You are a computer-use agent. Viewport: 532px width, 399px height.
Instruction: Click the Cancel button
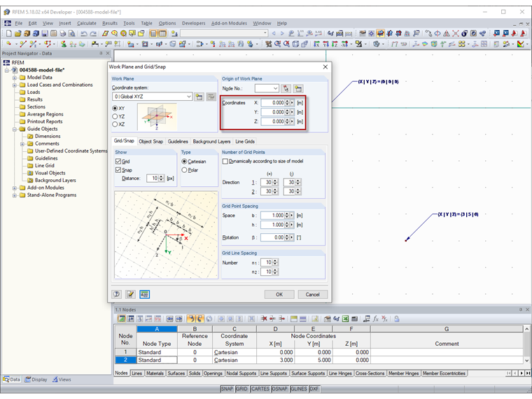[312, 295]
